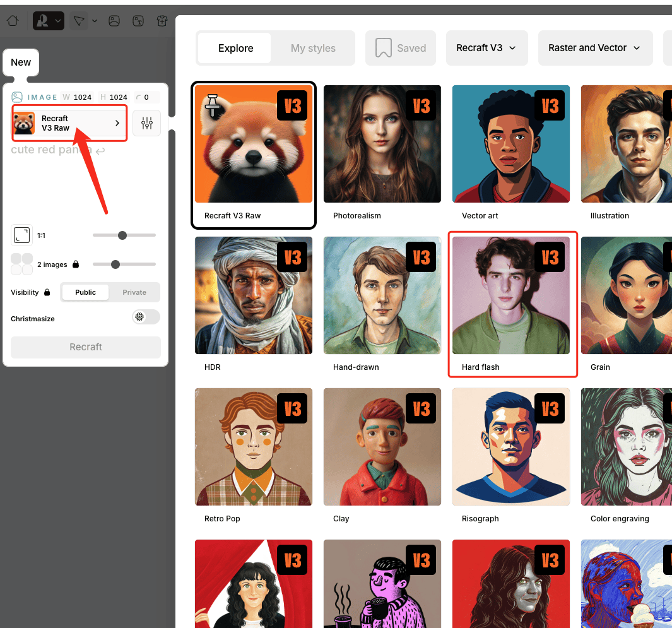Expand the selection tool dropdown arrow
The image size is (672, 628).
click(x=95, y=21)
